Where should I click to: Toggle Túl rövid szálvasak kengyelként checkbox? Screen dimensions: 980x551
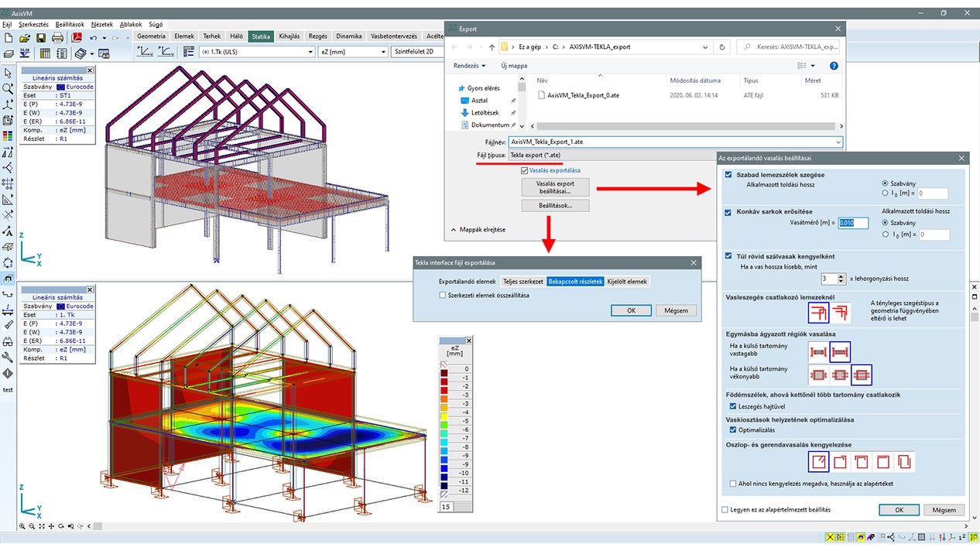[728, 256]
